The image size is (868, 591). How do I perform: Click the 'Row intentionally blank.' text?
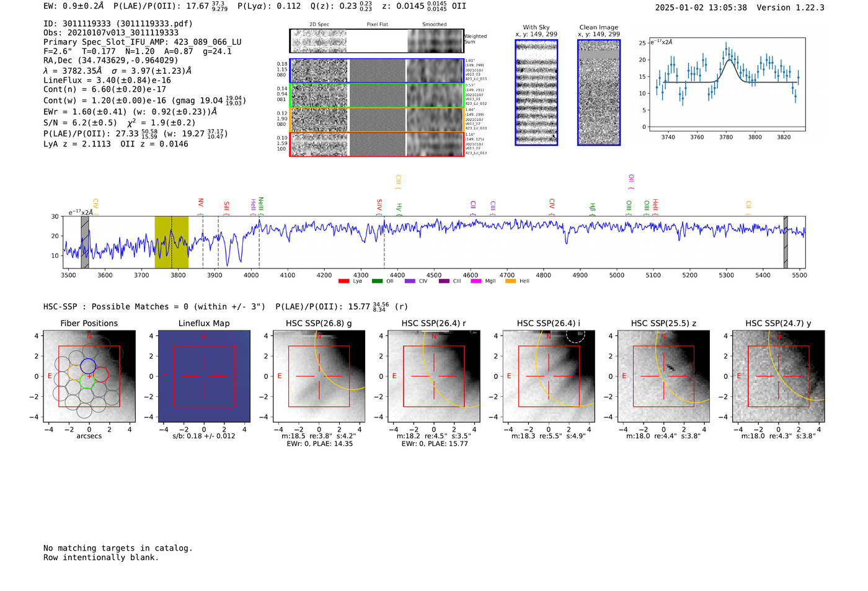[101, 558]
